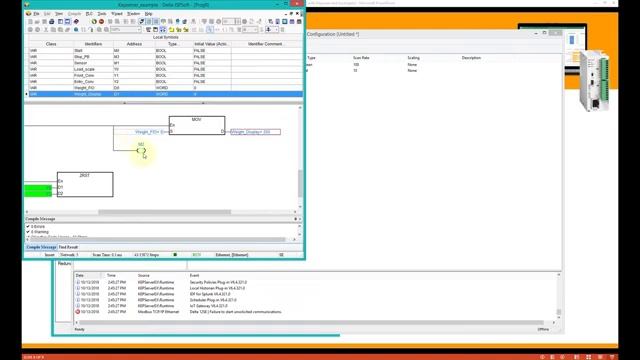Screen dimensions: 640x360
Task: Open the Compile menu
Action: pyautogui.click(x=74, y=13)
